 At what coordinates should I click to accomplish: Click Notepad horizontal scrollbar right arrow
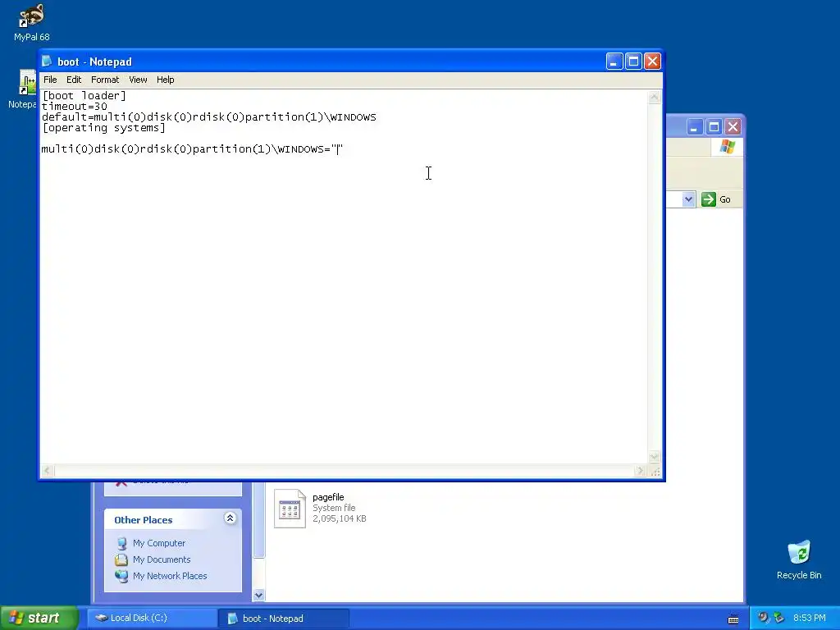pyautogui.click(x=640, y=471)
